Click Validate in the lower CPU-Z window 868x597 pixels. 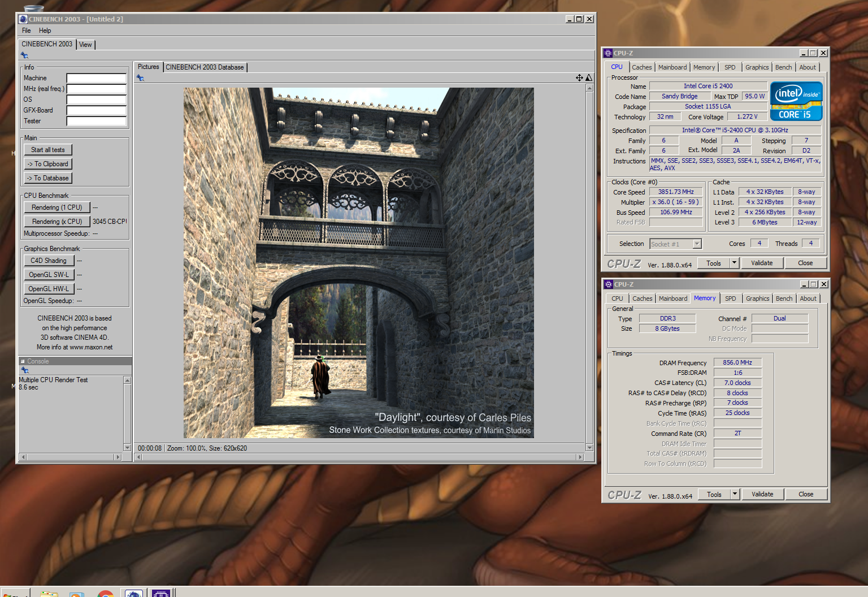[x=762, y=494]
